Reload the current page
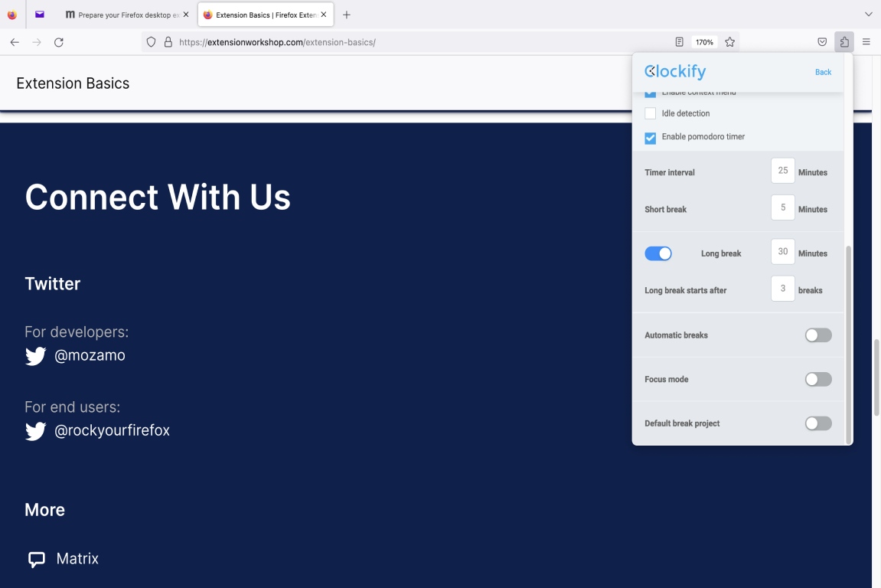881x588 pixels. pyautogui.click(x=58, y=42)
